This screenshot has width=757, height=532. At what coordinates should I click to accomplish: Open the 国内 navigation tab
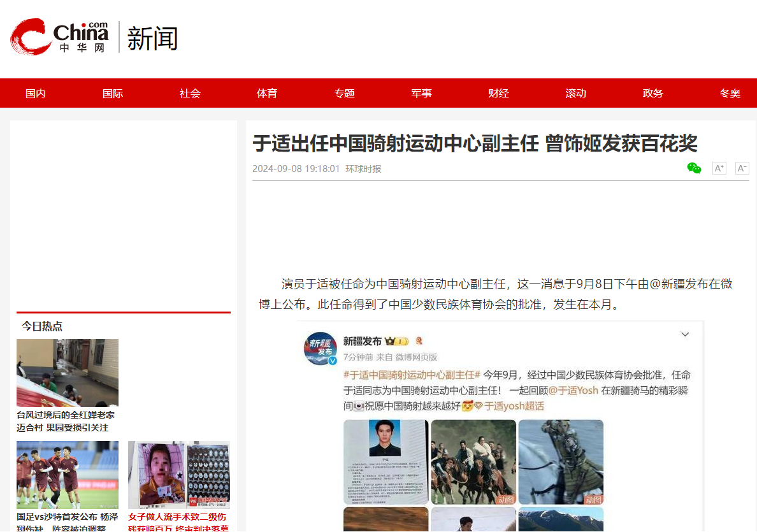coord(35,93)
